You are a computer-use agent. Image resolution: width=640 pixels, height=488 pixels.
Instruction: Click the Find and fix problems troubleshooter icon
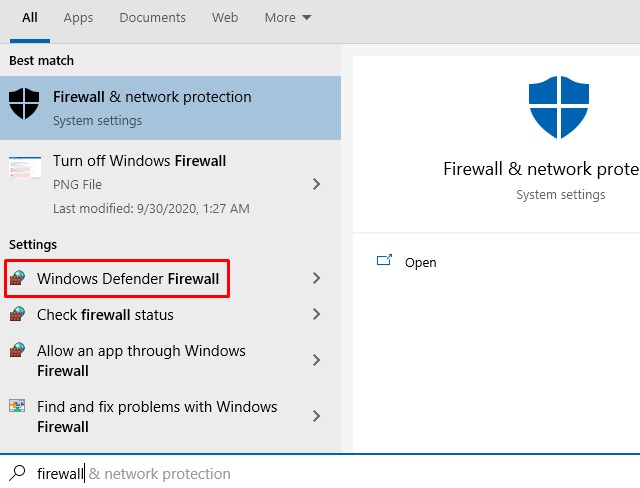pyautogui.click(x=17, y=406)
